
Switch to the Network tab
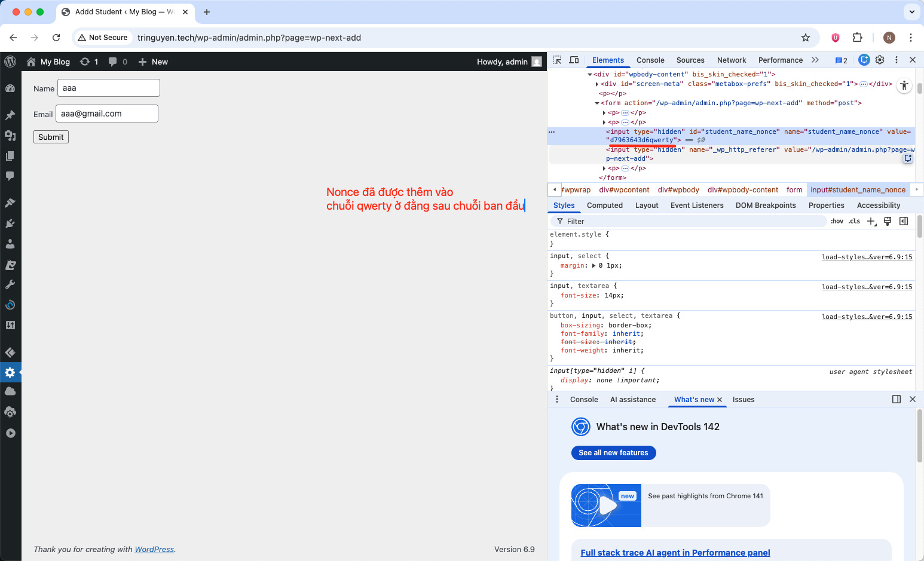click(x=731, y=60)
